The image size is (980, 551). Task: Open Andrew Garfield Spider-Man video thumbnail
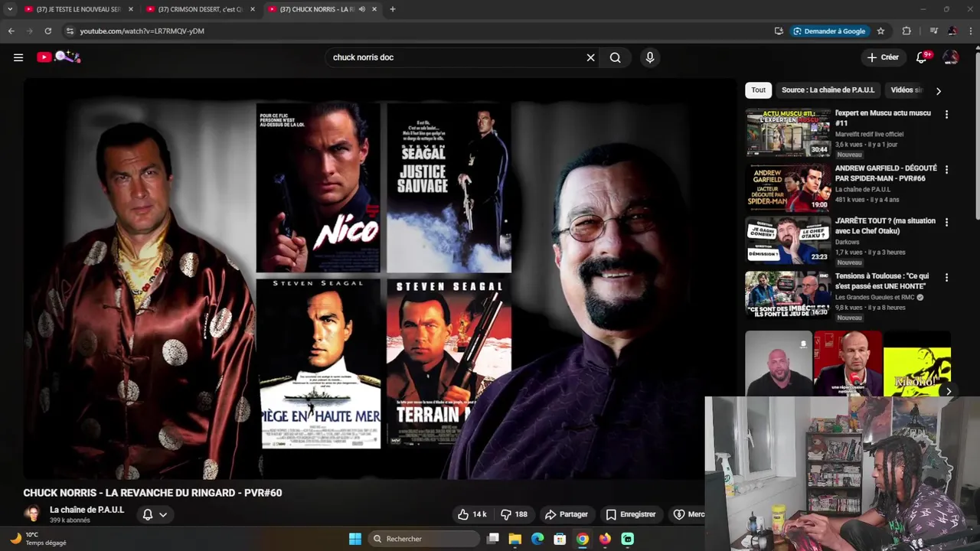coord(788,187)
